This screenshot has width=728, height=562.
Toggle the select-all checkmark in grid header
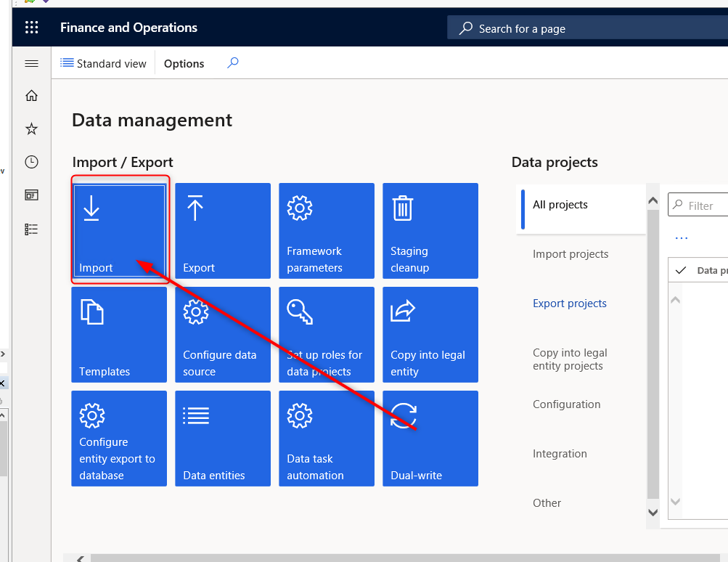(680, 270)
